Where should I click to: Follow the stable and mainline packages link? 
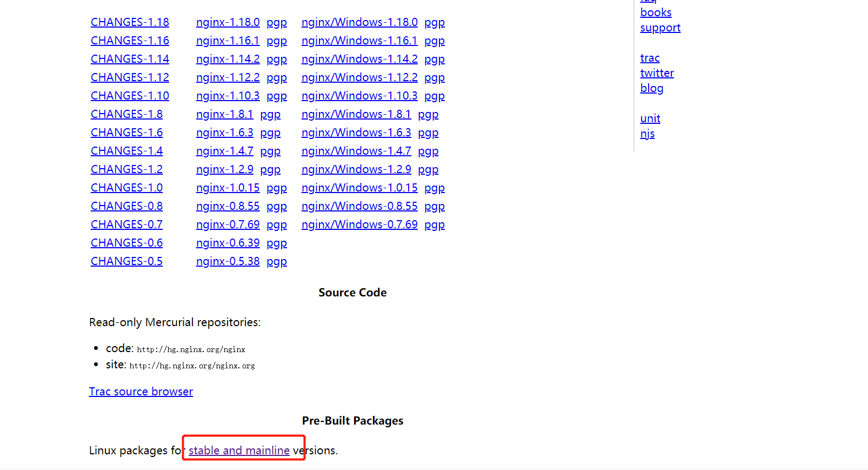(x=239, y=451)
